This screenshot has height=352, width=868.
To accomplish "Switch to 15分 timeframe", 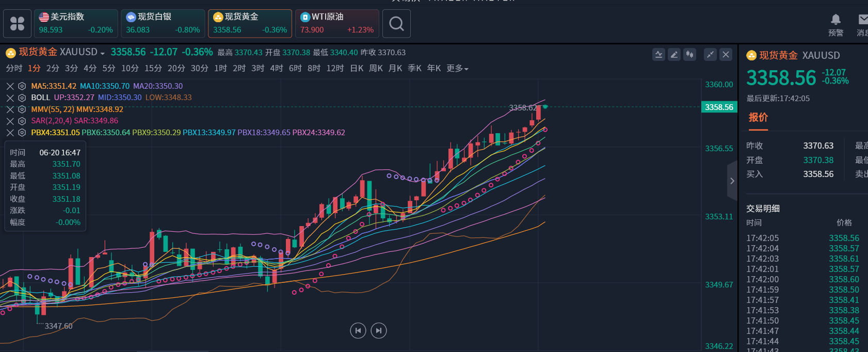I will coord(153,68).
